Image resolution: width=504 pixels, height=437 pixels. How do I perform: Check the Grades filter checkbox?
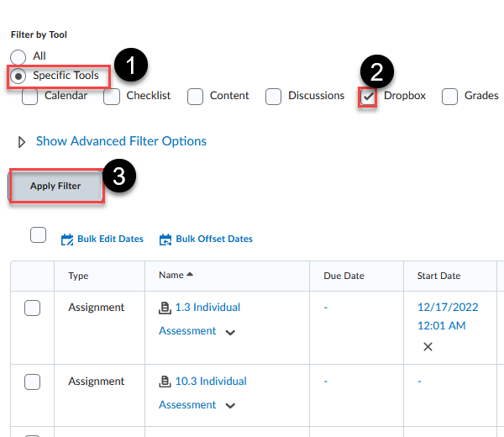pyautogui.click(x=449, y=97)
